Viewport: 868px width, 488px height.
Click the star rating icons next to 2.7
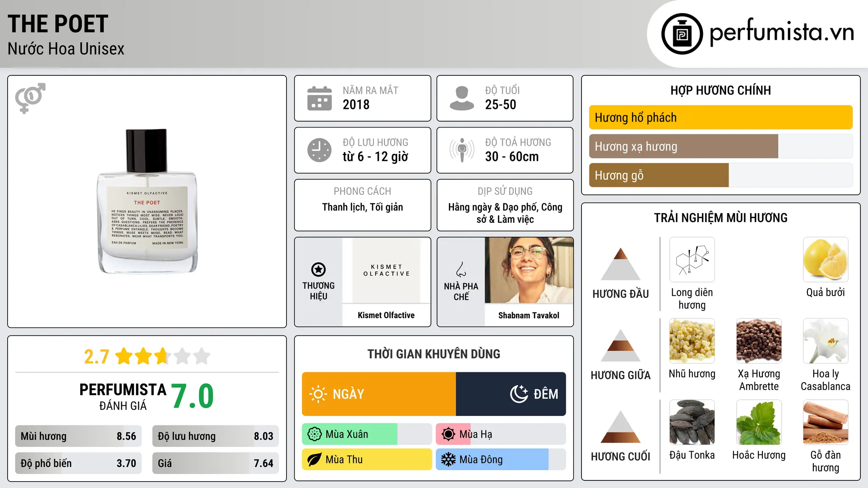163,356
